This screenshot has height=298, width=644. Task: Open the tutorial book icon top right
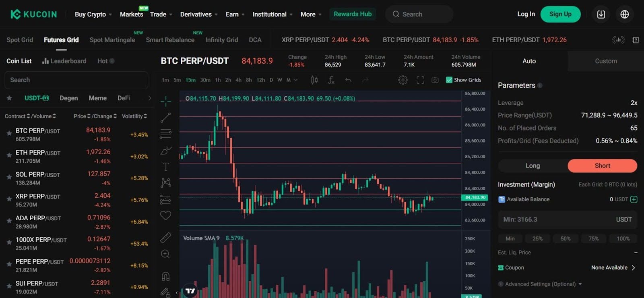click(636, 40)
